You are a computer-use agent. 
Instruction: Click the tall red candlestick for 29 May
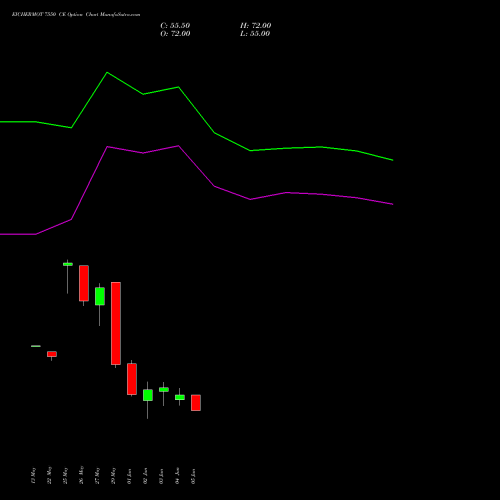click(116, 323)
